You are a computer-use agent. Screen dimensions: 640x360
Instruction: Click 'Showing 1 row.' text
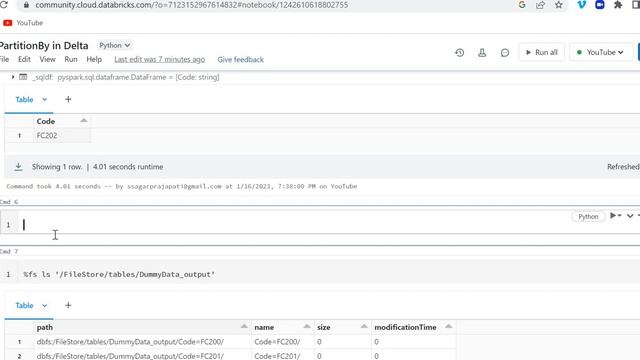pyautogui.click(x=57, y=167)
